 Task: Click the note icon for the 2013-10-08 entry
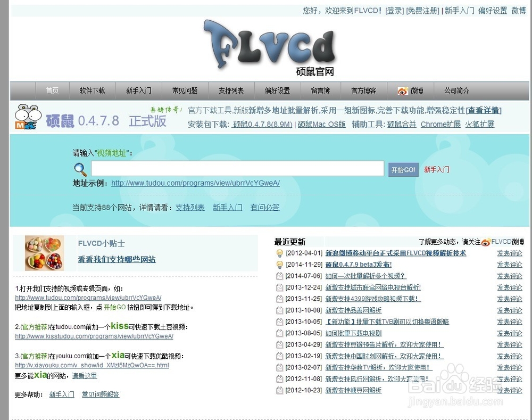(280, 310)
